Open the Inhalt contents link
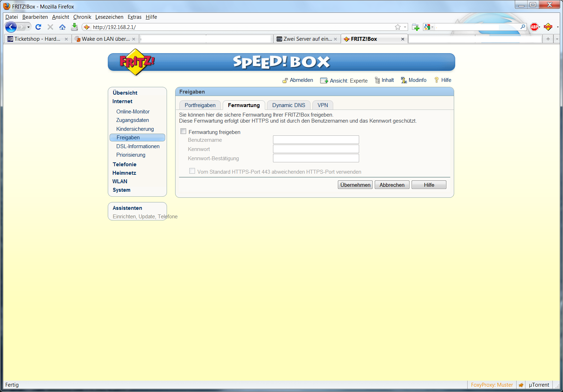563x392 pixels. (x=384, y=80)
